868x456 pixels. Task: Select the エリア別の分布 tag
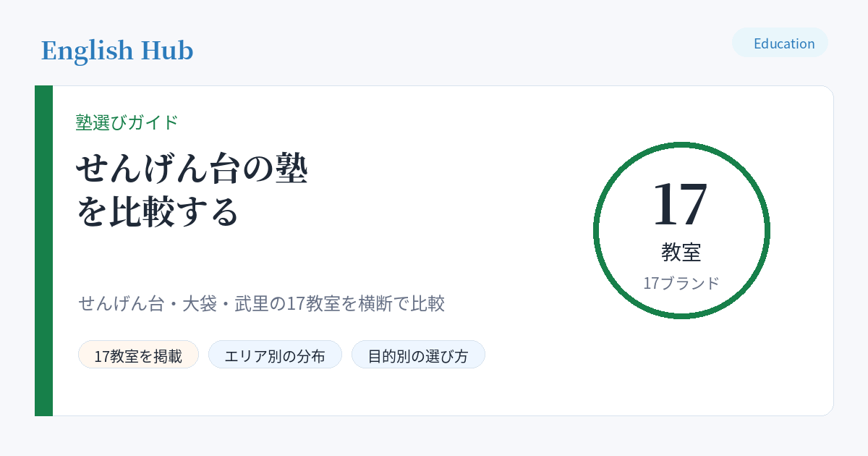coord(275,355)
